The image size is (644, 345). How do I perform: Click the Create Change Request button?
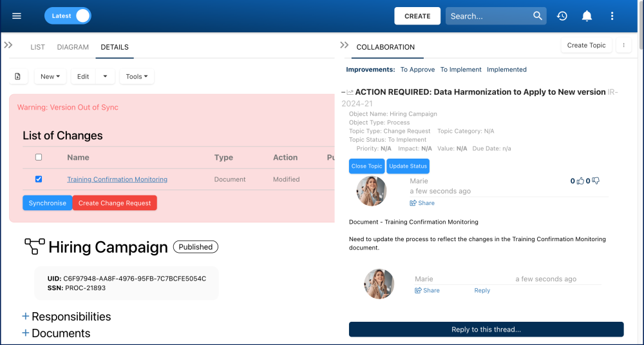[115, 202]
